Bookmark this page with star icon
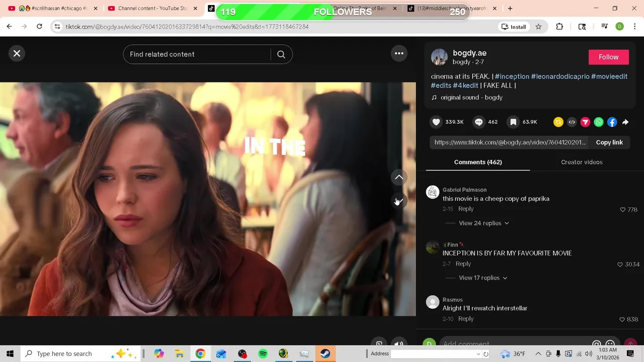Viewport: 644px width, 362px height. pyautogui.click(x=538, y=27)
